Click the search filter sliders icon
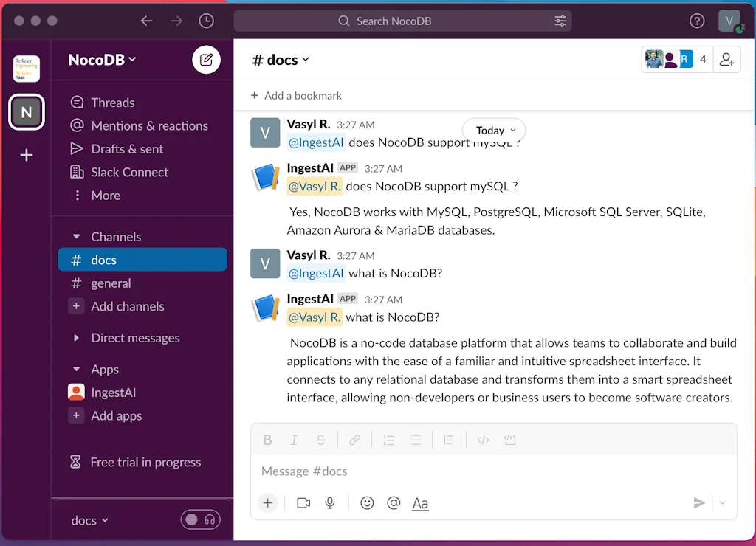The width and height of the screenshot is (756, 546). 560,21
